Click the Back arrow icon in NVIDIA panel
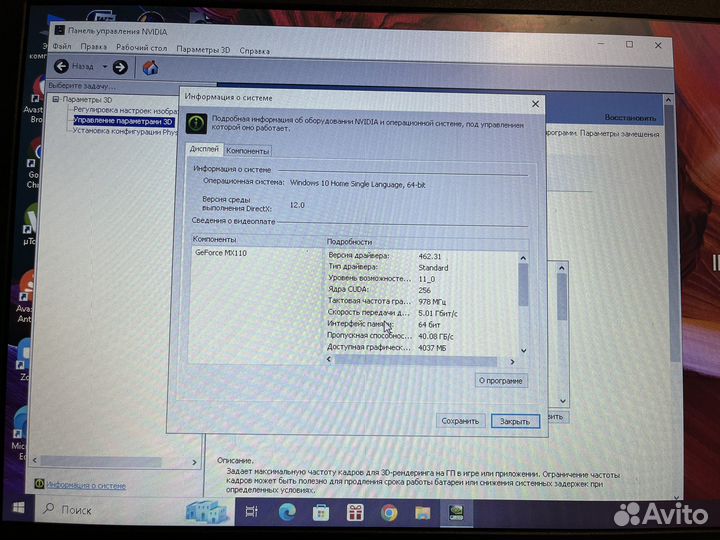This screenshot has height=540, width=720. pyautogui.click(x=61, y=67)
